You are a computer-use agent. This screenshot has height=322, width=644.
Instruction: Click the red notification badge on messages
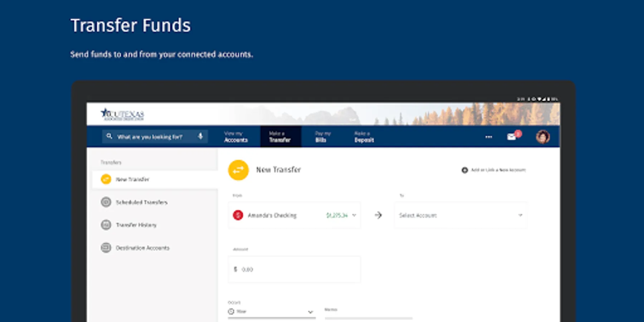[518, 133]
